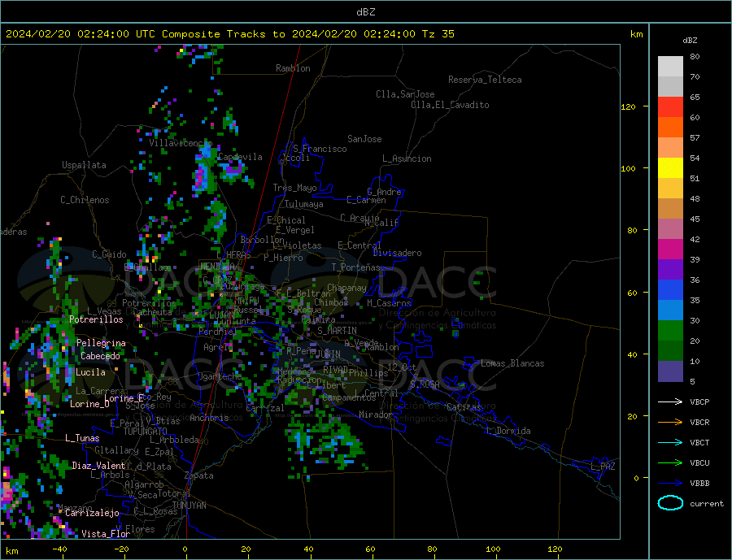Click the Pellegrina map label
This screenshot has height=560, width=732.
[102, 343]
